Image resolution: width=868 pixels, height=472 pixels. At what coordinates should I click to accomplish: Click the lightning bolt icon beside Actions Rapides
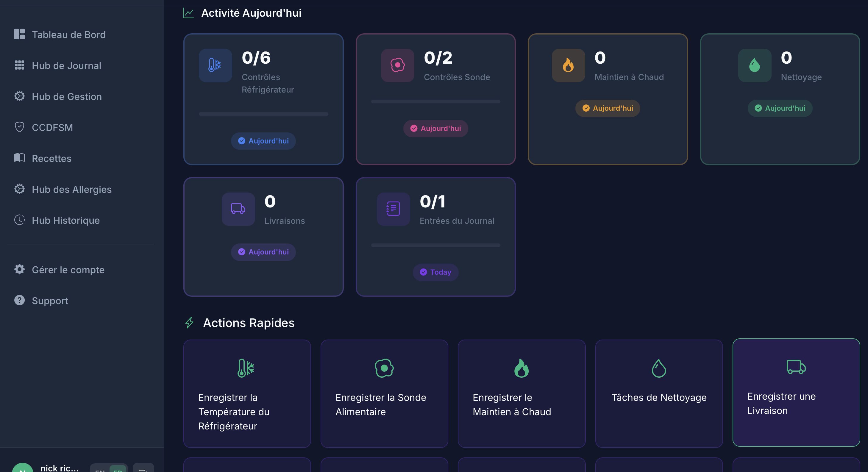[x=189, y=323]
